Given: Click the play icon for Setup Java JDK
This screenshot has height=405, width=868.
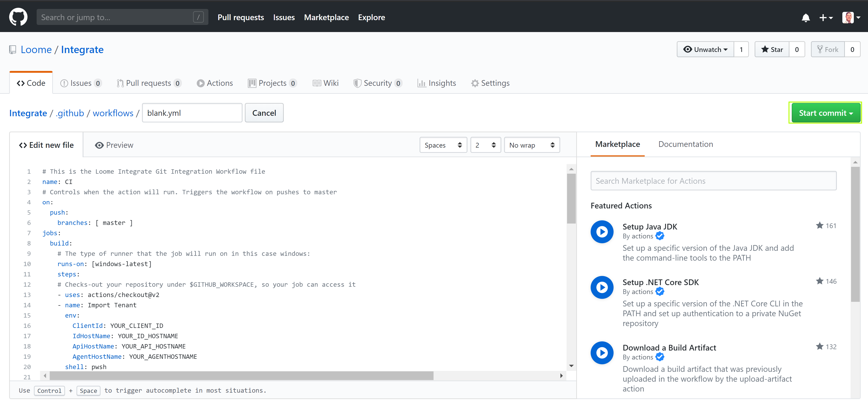Looking at the screenshot, I should click(x=602, y=232).
